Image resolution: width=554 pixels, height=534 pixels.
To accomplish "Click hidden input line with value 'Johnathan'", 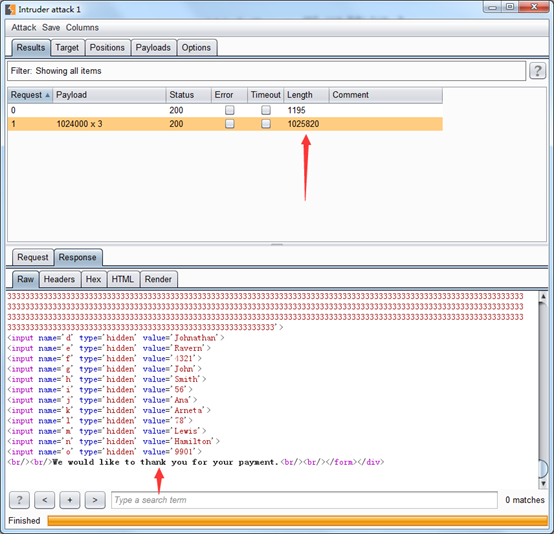I will coord(116,338).
